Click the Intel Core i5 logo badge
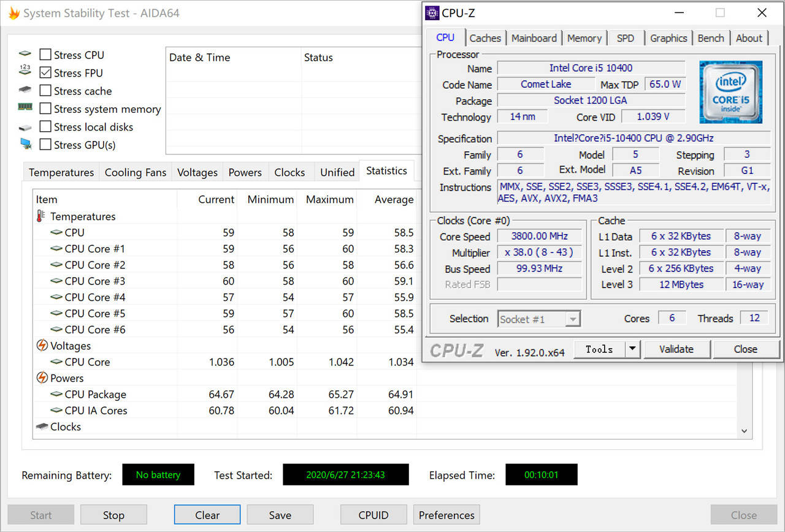 (x=730, y=92)
